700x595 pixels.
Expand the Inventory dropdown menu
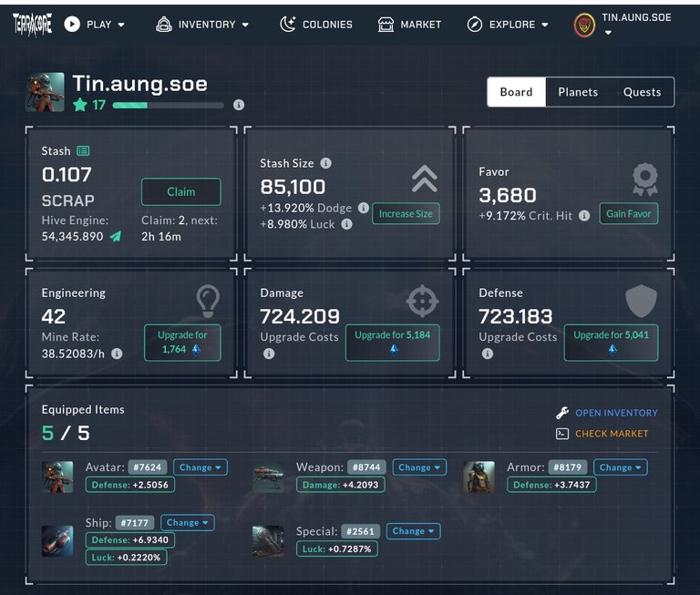tap(245, 25)
